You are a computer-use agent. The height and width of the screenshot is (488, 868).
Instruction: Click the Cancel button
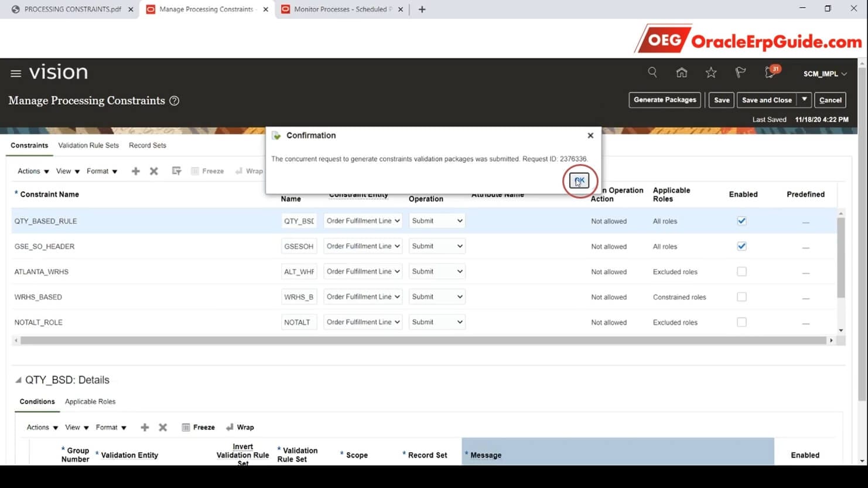(x=831, y=100)
